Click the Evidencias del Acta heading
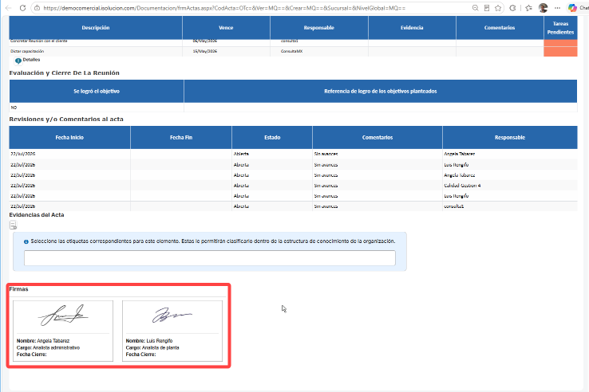589x392 pixels. click(36, 215)
